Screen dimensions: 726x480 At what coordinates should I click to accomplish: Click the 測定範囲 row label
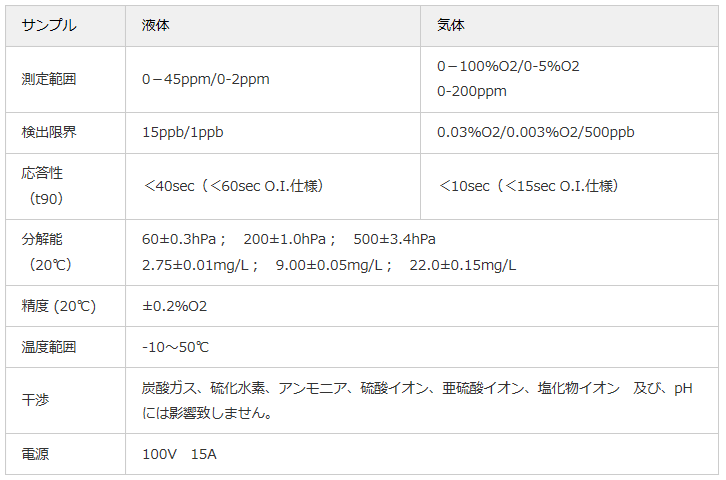49,80
